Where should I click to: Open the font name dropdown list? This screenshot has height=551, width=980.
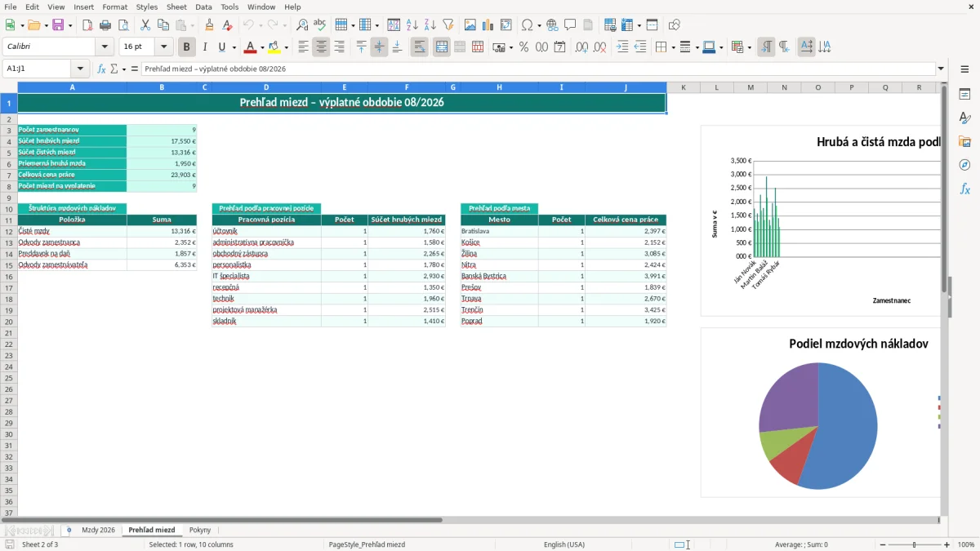[105, 47]
